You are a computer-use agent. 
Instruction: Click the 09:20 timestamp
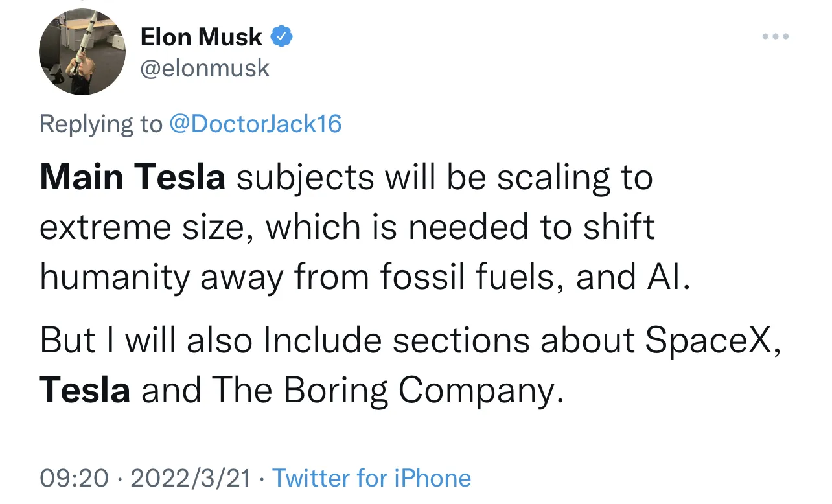(x=74, y=478)
